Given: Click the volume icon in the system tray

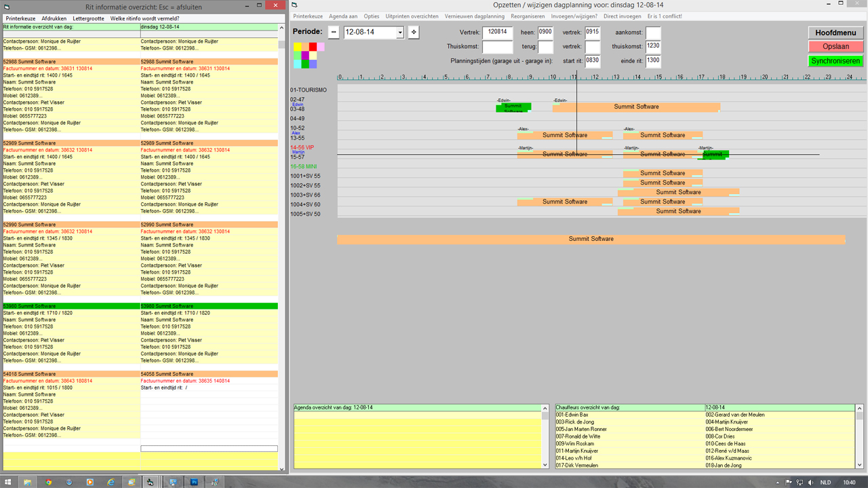Looking at the screenshot, I should pyautogui.click(x=810, y=483).
